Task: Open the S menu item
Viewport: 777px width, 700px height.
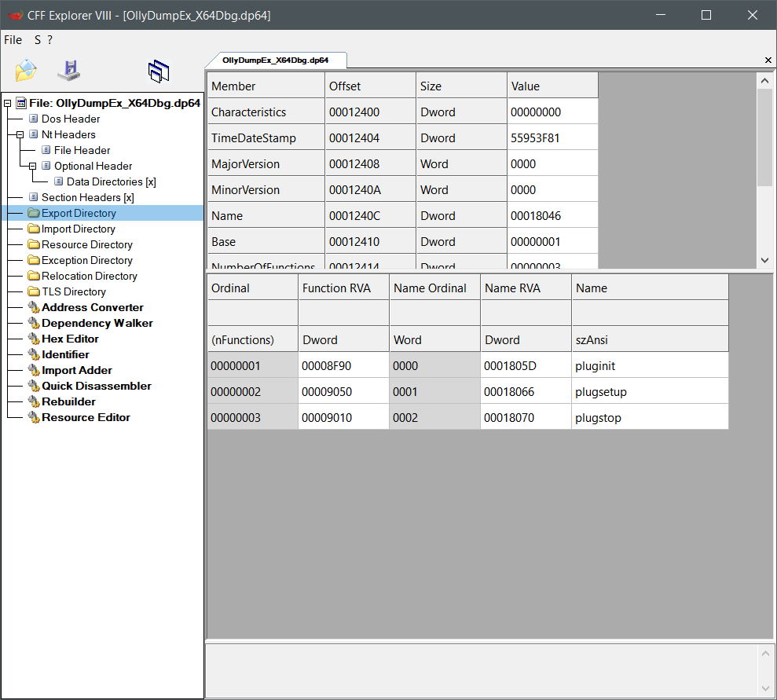Action: (38, 40)
